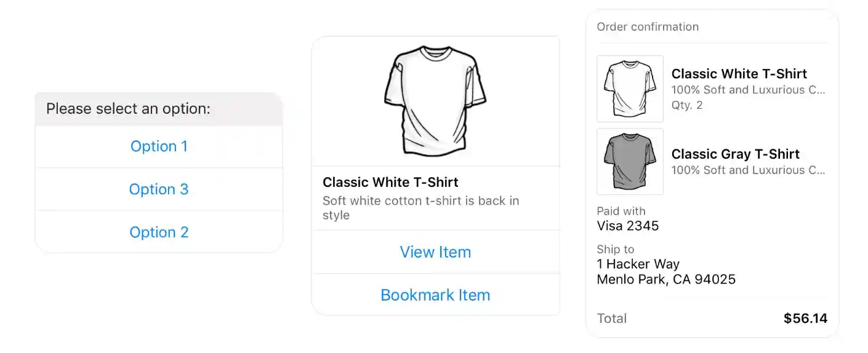Open the Classic White T-Shirt card title

(x=390, y=182)
